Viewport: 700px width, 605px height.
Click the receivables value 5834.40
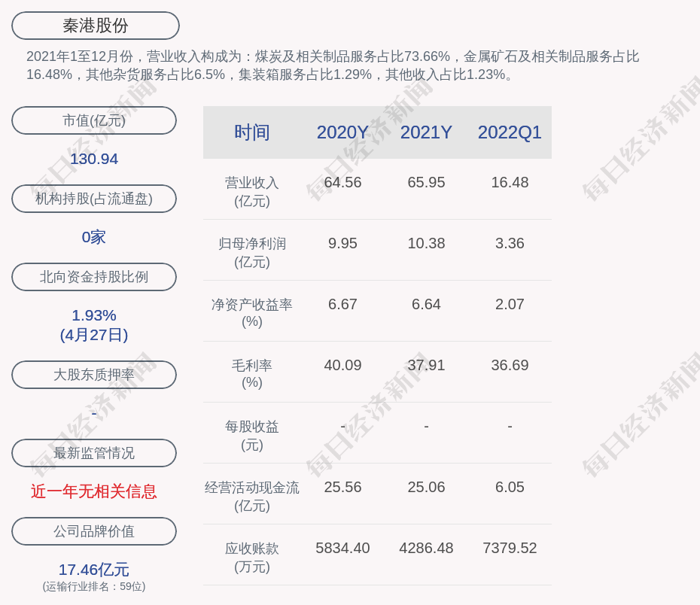click(x=342, y=549)
